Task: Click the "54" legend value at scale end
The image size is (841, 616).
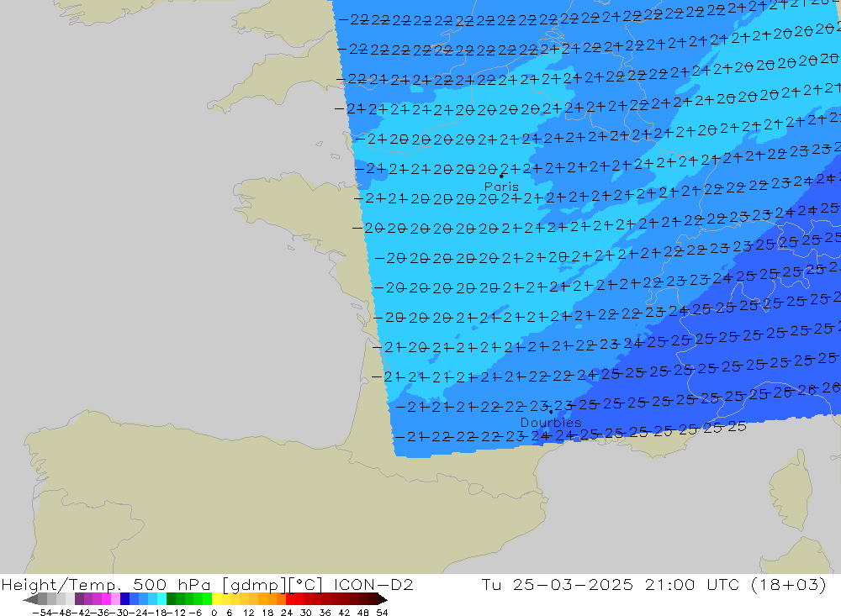Action: click(382, 613)
